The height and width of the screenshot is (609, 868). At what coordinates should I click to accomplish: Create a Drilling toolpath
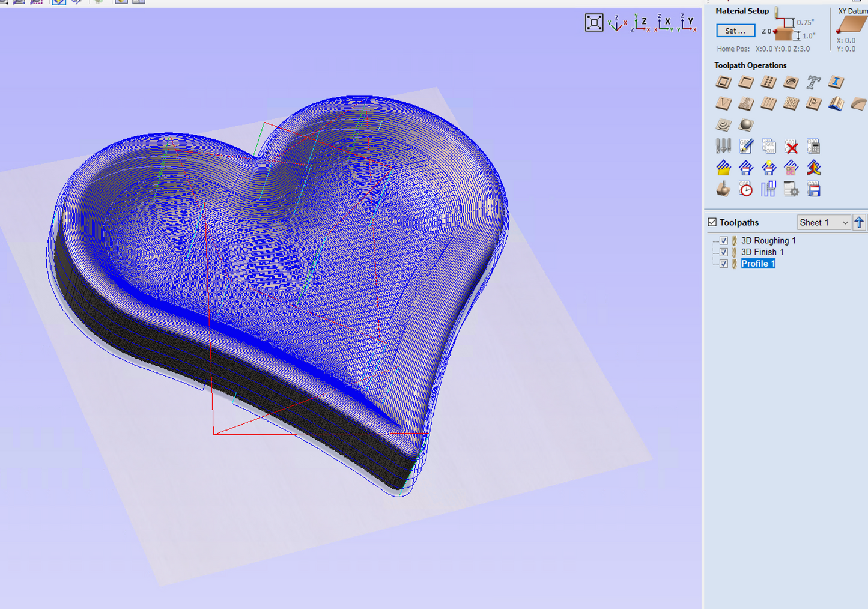point(768,82)
